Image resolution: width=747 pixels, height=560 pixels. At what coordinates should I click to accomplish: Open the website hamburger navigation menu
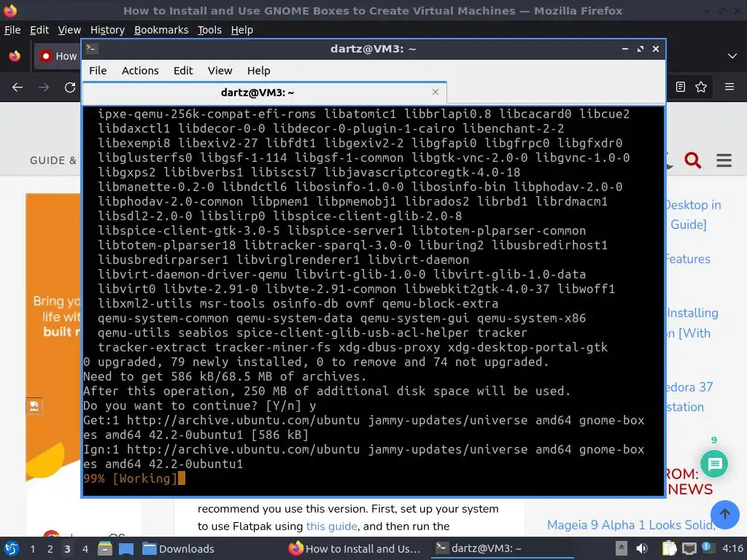click(x=724, y=160)
